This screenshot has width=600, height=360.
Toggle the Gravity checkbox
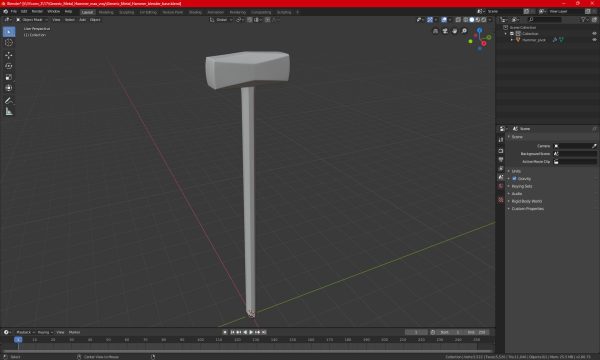click(x=514, y=179)
